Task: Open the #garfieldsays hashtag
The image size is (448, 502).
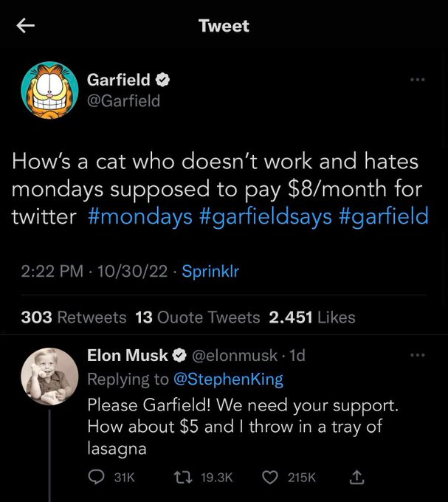Action: coord(265,216)
